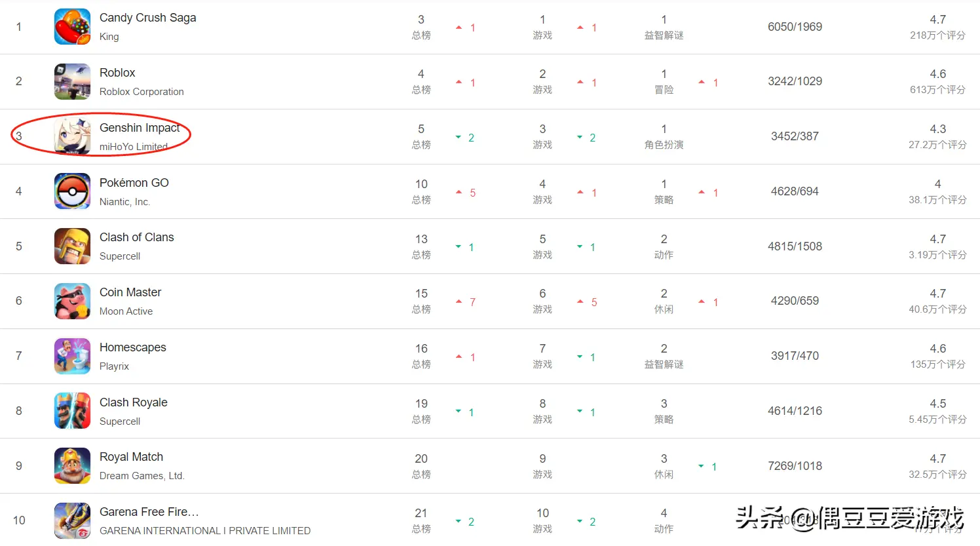Screen dimensions: 980x546
Task: Click the Niantic, Inc. developer name
Action: click(124, 202)
